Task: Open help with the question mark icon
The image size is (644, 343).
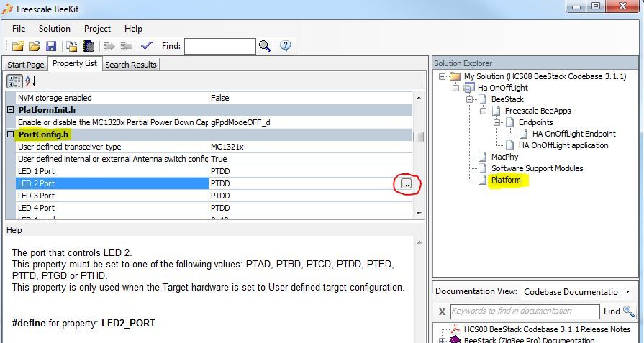Action: tap(286, 45)
